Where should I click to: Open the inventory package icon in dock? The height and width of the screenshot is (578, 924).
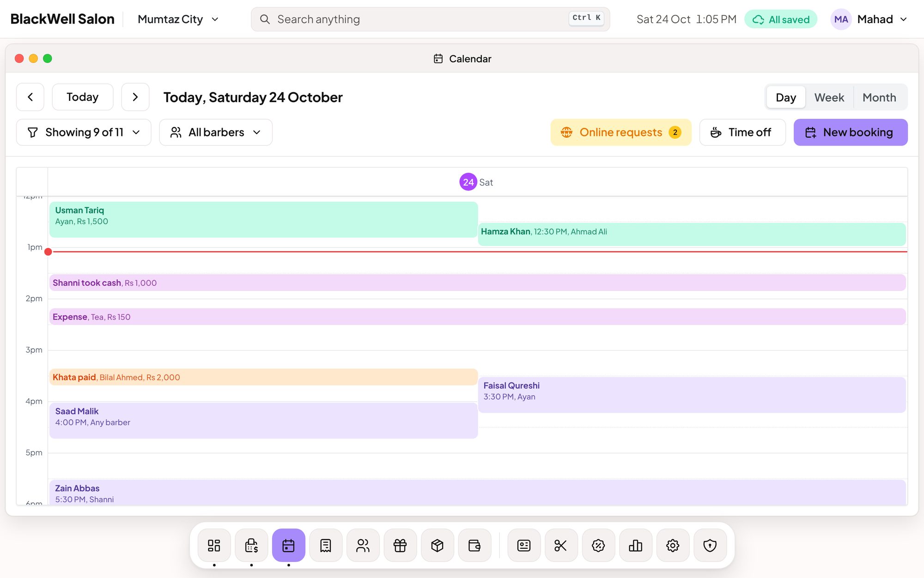[437, 545]
